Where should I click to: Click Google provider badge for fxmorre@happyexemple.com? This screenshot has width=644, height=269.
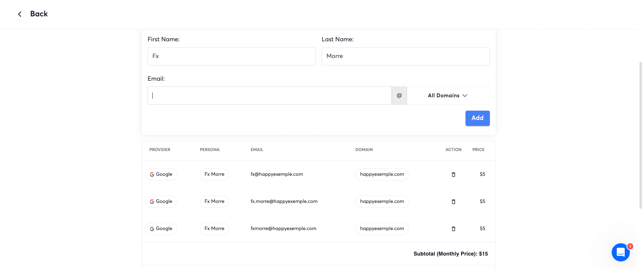[x=161, y=228]
